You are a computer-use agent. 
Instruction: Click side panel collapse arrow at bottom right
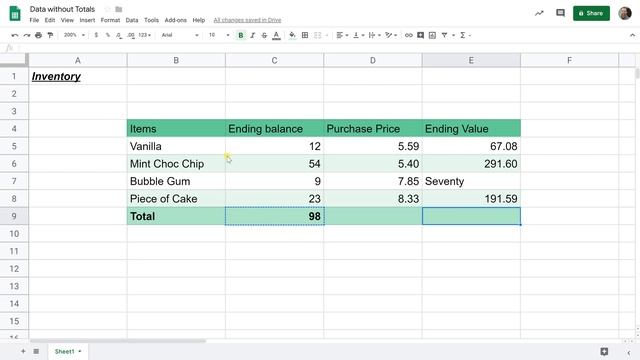pyautogui.click(x=629, y=353)
